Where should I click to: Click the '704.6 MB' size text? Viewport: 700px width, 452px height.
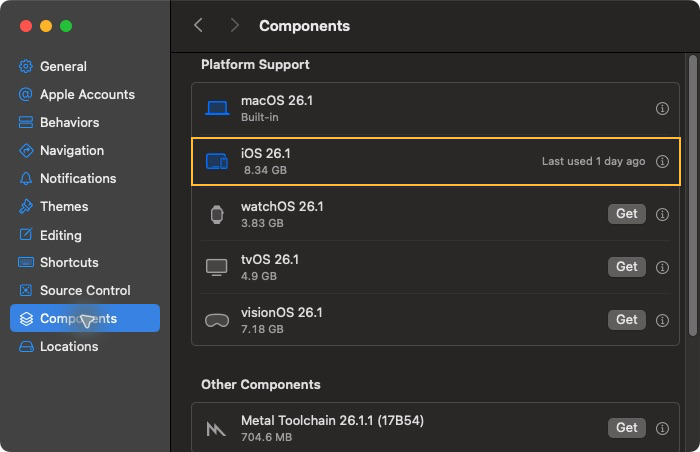tap(267, 437)
